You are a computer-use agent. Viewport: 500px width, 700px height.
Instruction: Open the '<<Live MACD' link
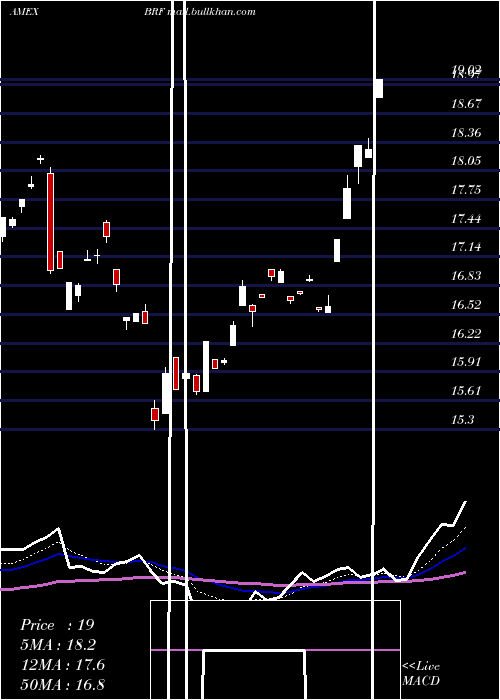(x=421, y=673)
